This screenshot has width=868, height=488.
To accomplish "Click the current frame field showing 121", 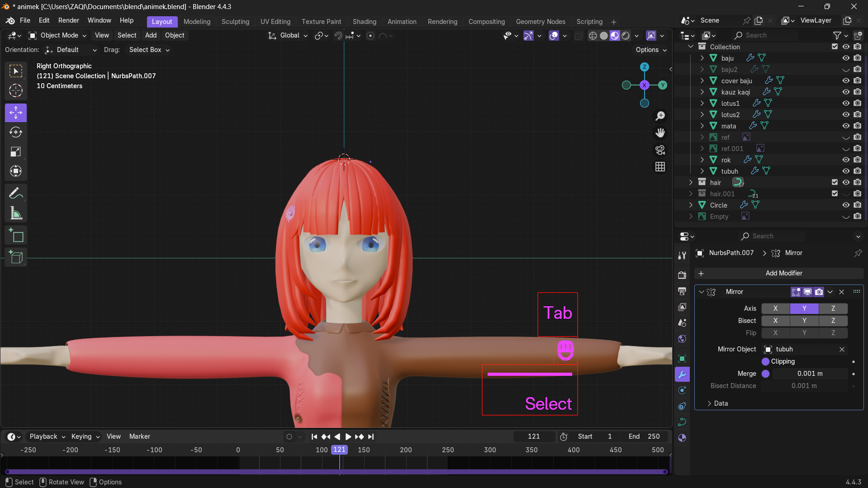I will pos(534,436).
